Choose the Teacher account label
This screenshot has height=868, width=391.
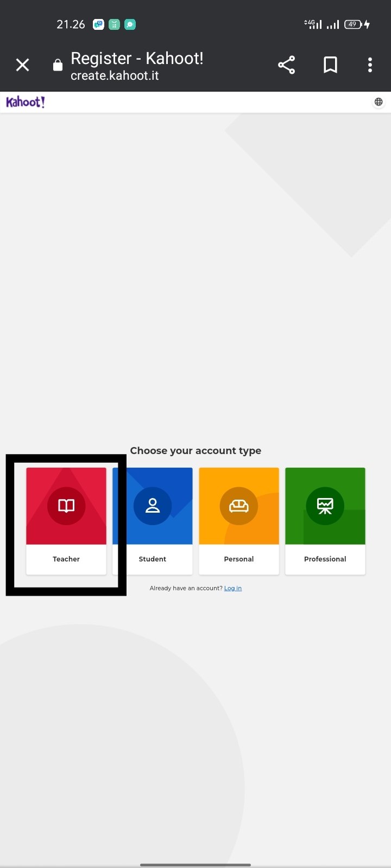point(66,559)
